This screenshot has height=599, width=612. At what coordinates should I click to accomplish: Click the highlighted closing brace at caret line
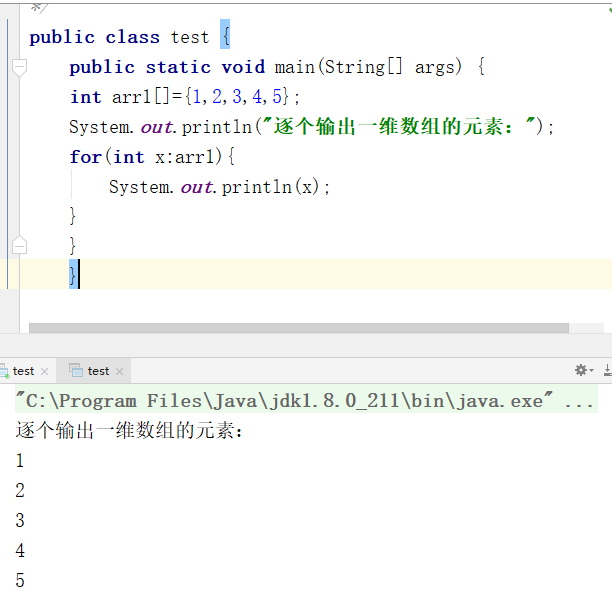73,274
